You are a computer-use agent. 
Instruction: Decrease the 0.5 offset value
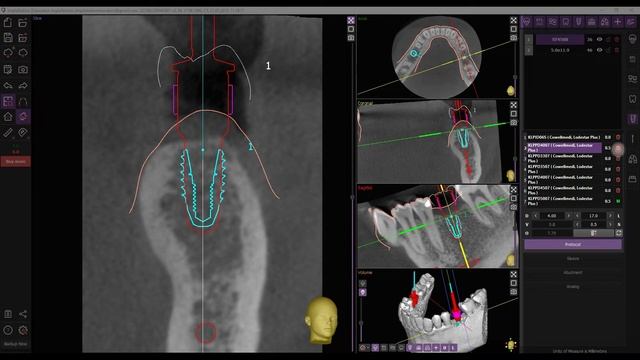click(577, 224)
